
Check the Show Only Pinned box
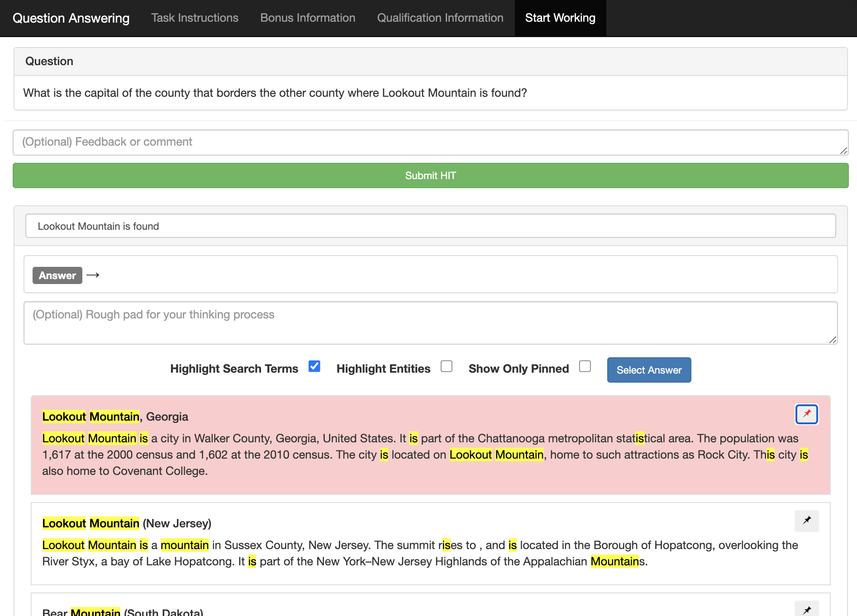pos(585,366)
